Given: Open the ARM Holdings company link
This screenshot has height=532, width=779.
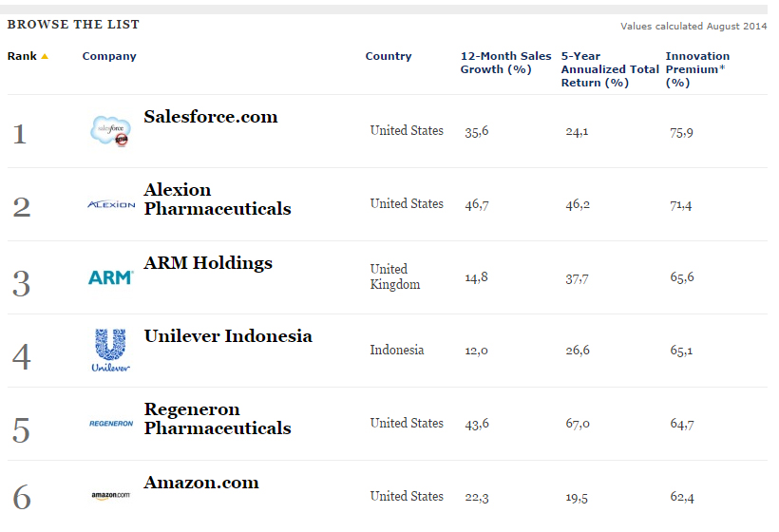Looking at the screenshot, I should tap(208, 263).
